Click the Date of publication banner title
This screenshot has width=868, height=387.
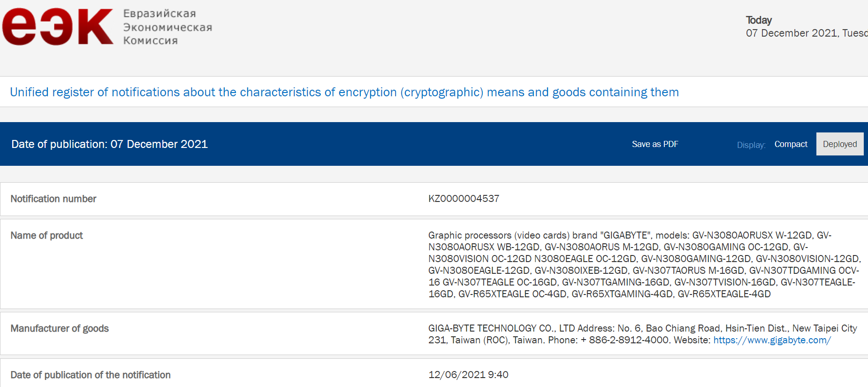click(109, 144)
